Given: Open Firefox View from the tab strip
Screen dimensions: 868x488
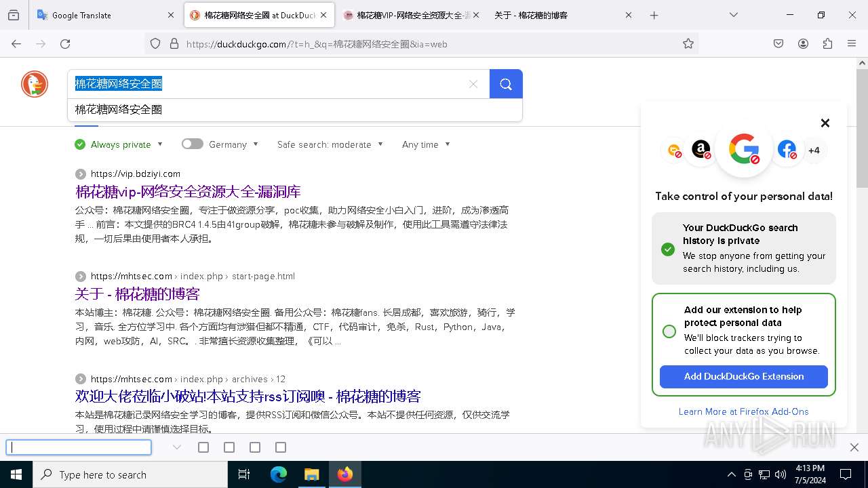Looking at the screenshot, I should click(x=14, y=15).
